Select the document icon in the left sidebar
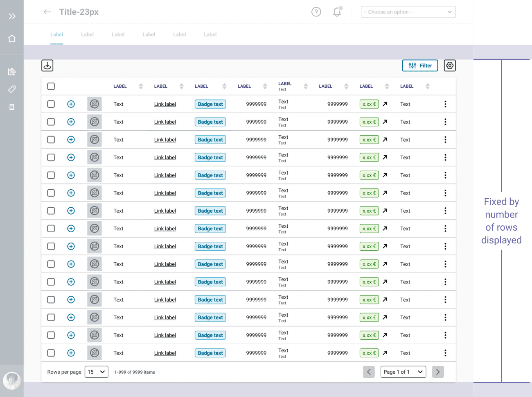The image size is (532, 397). point(11,107)
